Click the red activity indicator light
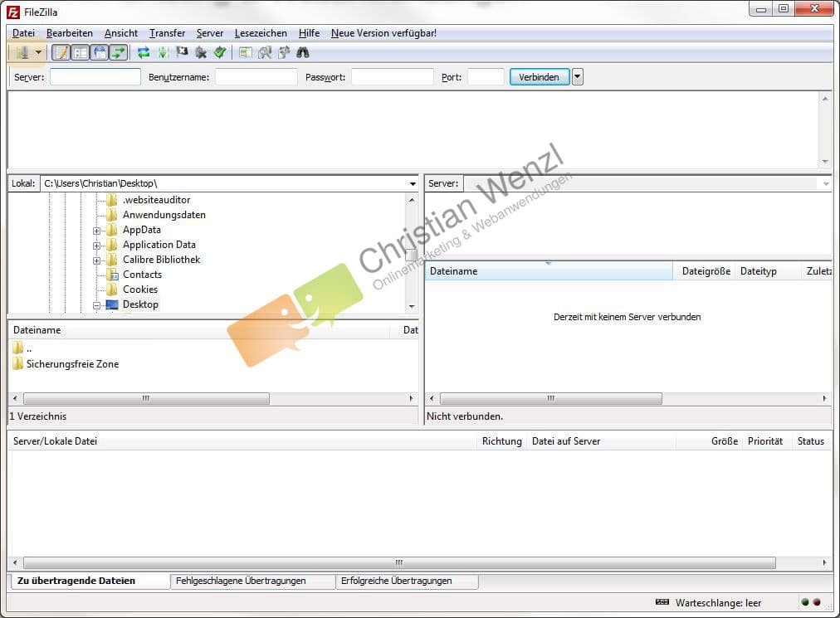The image size is (840, 618). point(817,602)
